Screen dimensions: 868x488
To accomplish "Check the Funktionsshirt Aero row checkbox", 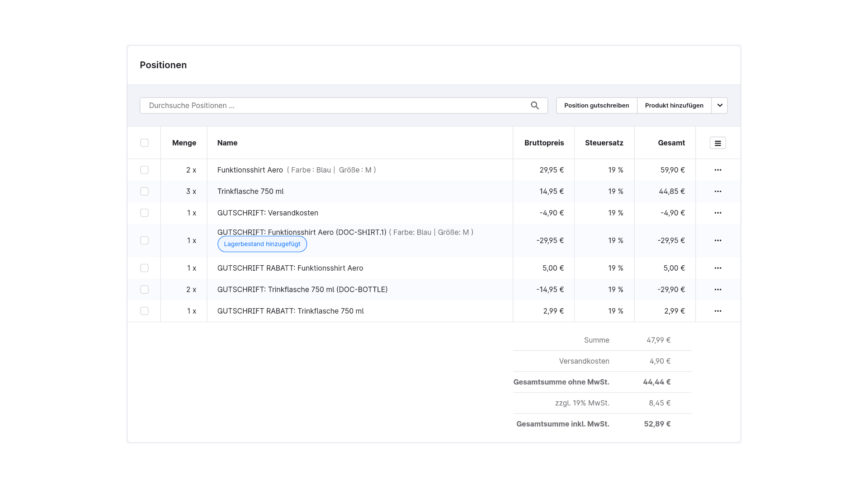I will click(144, 170).
